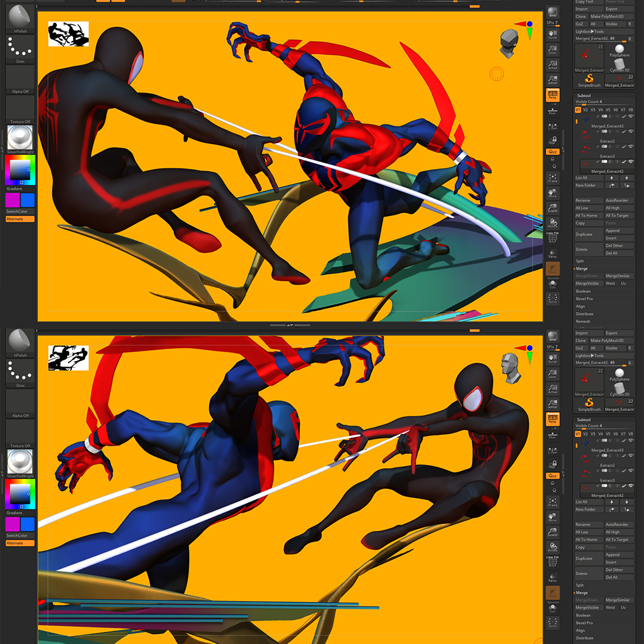Click the Solo icon in top view
644x644 pixels.
553,284
